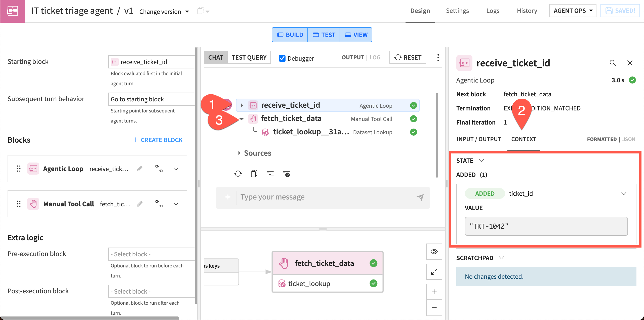Toggle the Debugger checkbox

pos(282,58)
